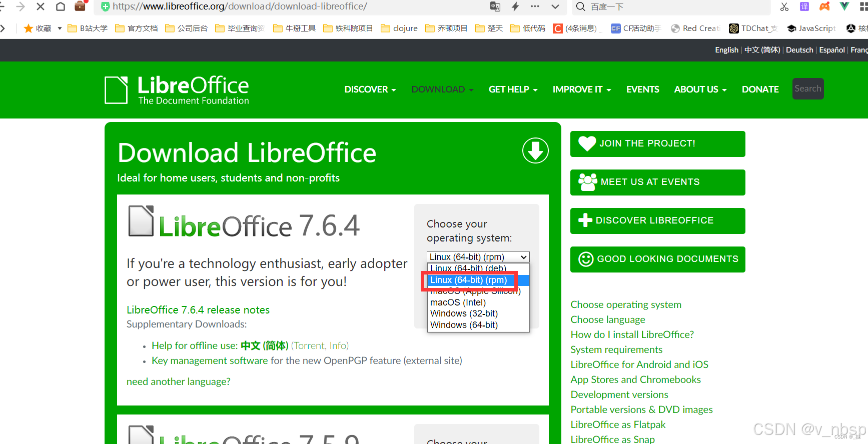Screen dimensions: 868x444
Task: Click the JOIN THE PROJECT! button
Action: click(657, 143)
